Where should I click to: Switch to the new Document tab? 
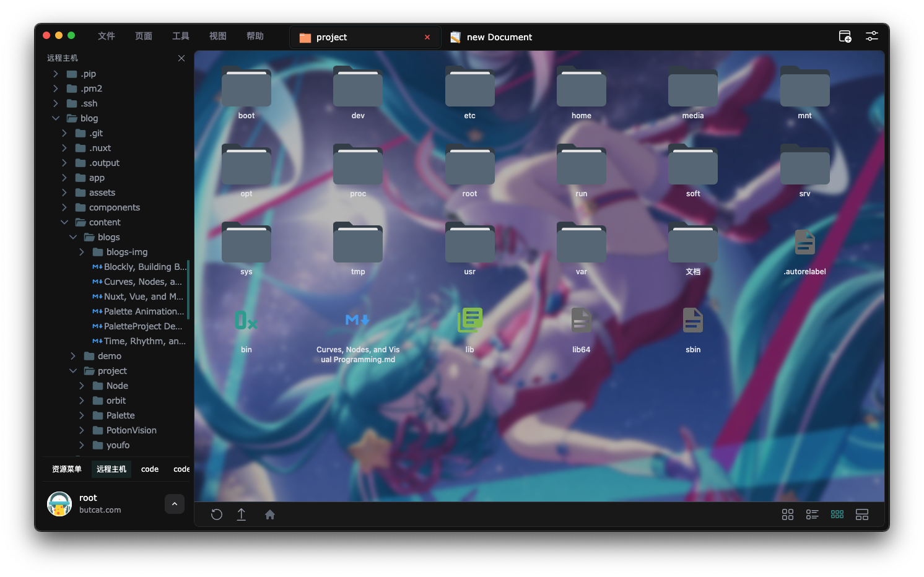point(491,37)
